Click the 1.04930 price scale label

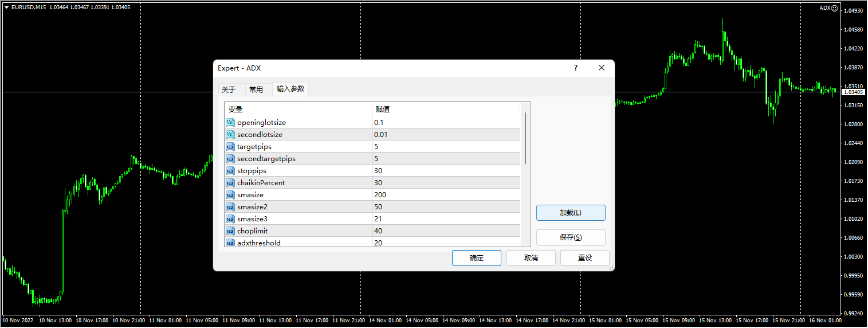pyautogui.click(x=854, y=11)
